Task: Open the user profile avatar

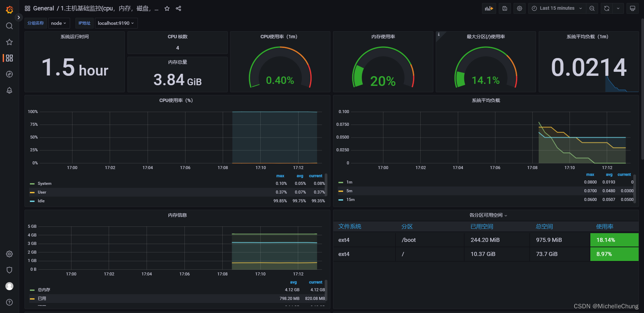Action: pyautogui.click(x=9, y=286)
